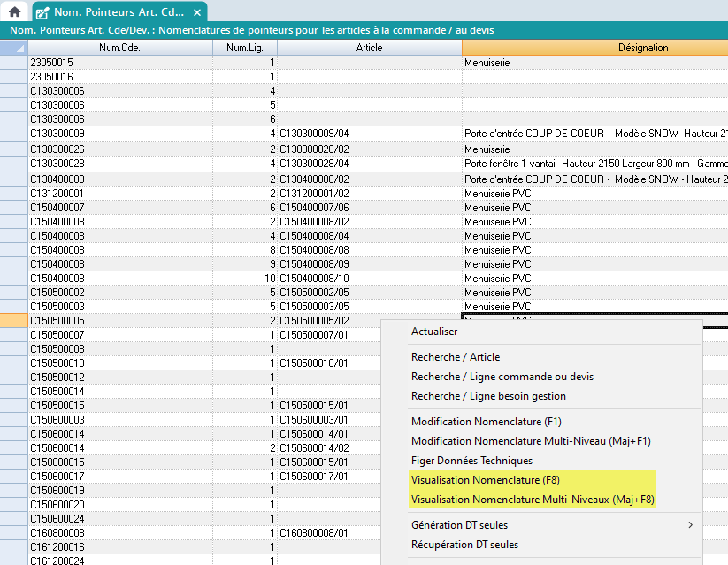This screenshot has width=728, height=565.
Task: Expand the Génération DT seules submenu arrow
Action: (690, 525)
